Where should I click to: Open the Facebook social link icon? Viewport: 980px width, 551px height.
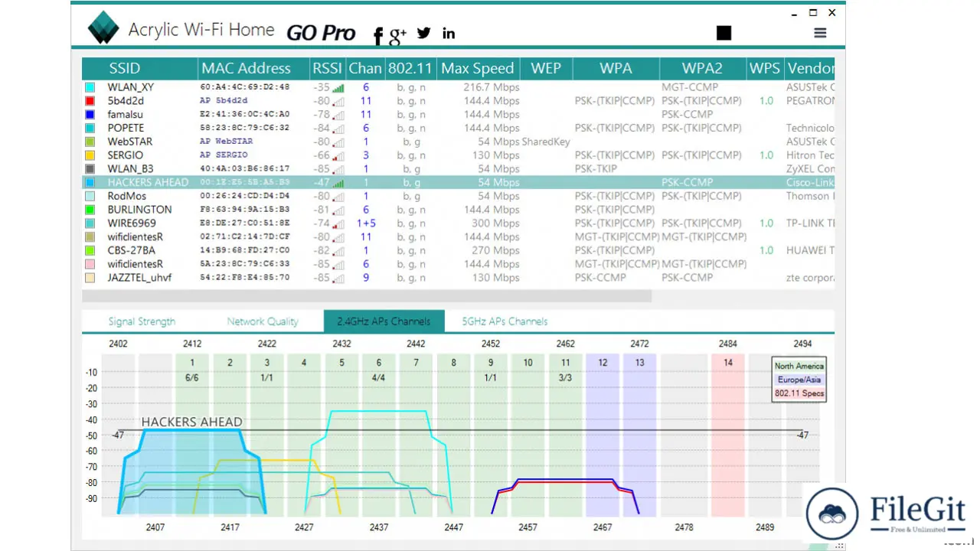pos(378,35)
